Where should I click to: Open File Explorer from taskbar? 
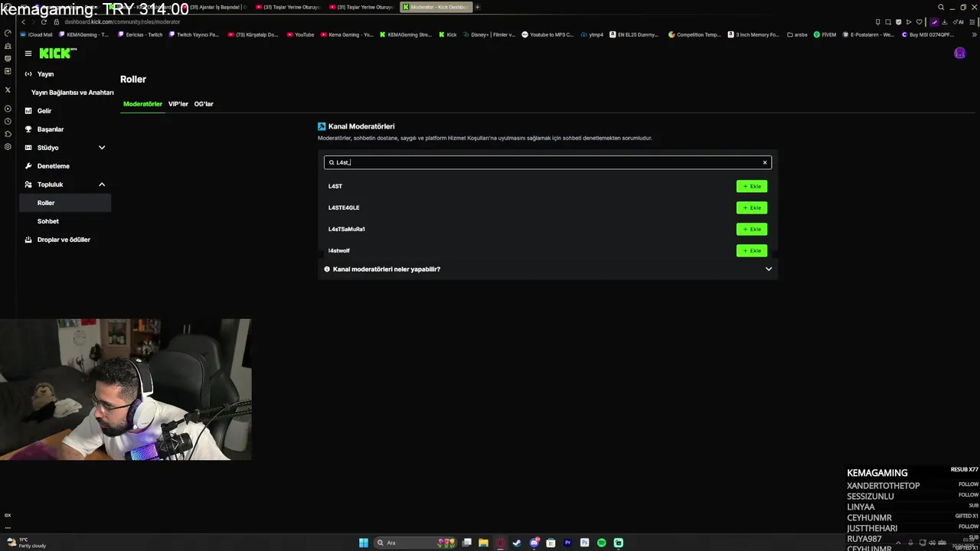point(483,543)
